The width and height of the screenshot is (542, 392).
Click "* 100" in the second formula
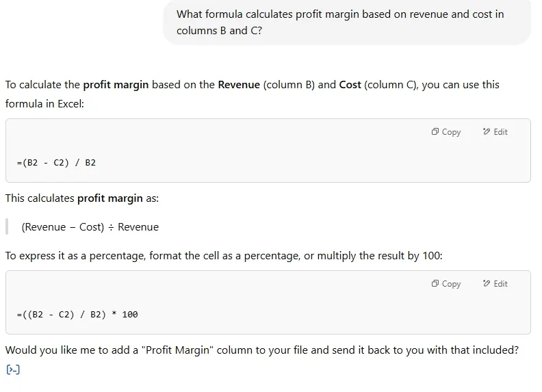(124, 315)
